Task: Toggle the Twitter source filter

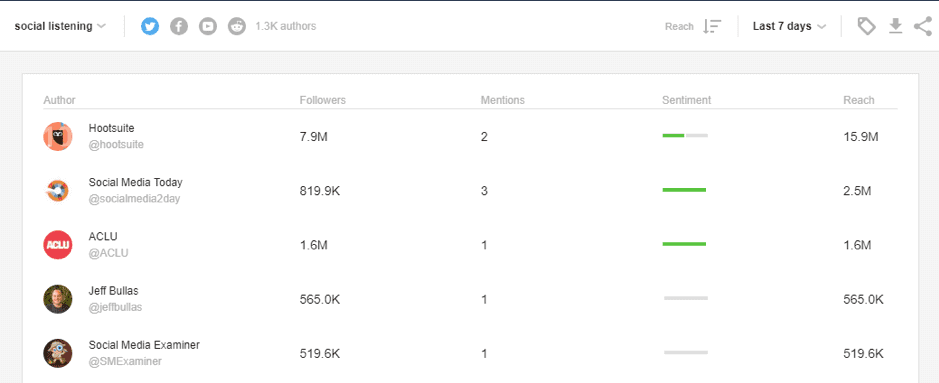Action: (x=150, y=26)
